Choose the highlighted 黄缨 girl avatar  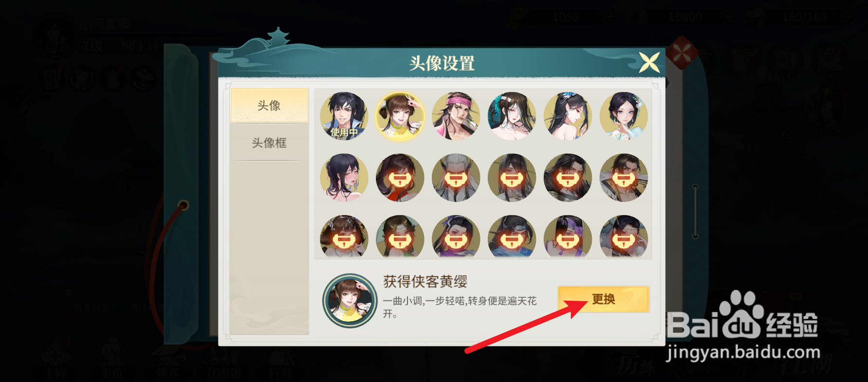(x=400, y=116)
